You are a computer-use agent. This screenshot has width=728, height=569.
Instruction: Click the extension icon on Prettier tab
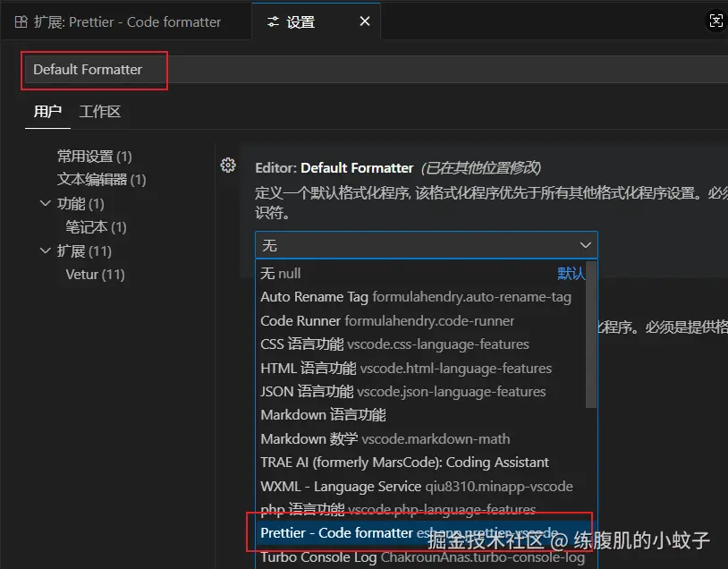(21, 21)
